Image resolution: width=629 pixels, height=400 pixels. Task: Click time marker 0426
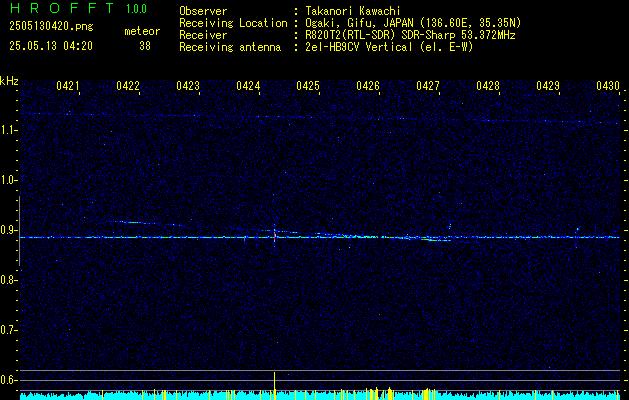point(368,85)
